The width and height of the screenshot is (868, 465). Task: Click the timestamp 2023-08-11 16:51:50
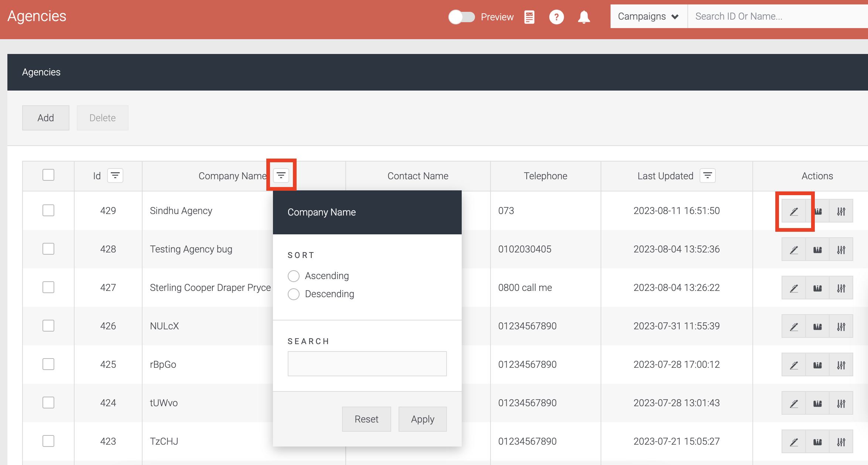click(677, 211)
